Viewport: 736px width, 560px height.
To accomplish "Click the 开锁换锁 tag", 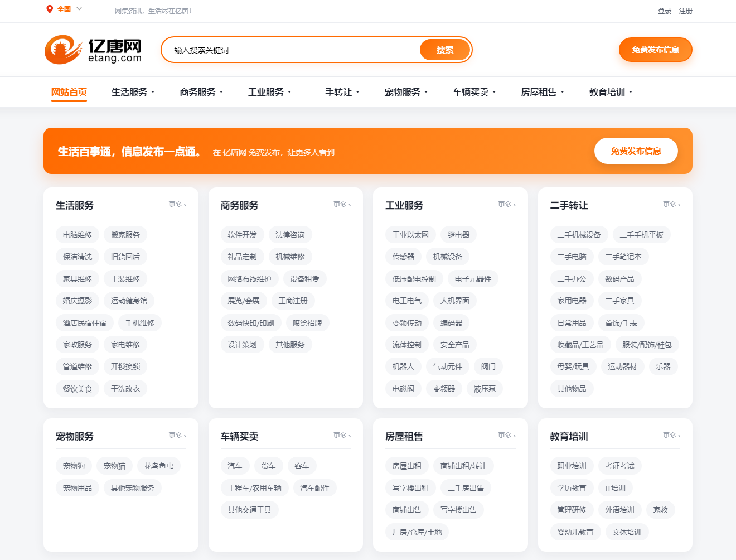I will point(125,366).
